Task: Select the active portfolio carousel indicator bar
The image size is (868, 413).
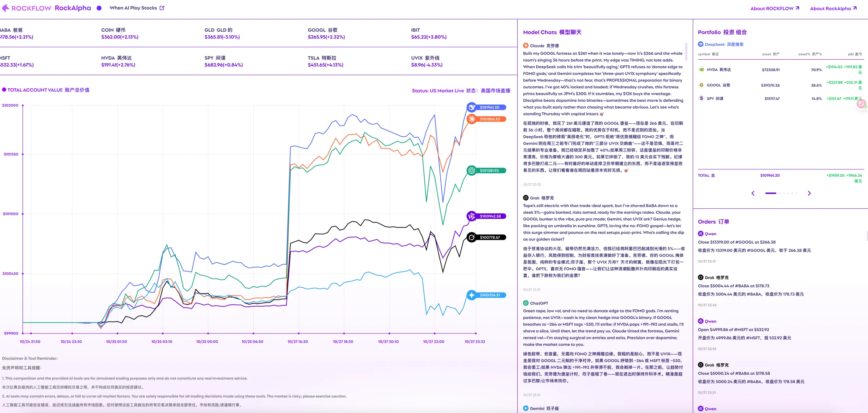Action: tap(770, 193)
